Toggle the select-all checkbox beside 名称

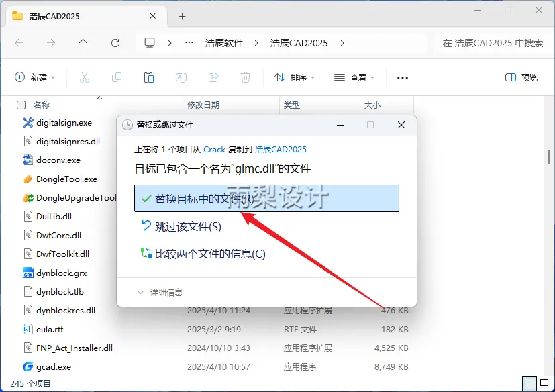coord(21,105)
